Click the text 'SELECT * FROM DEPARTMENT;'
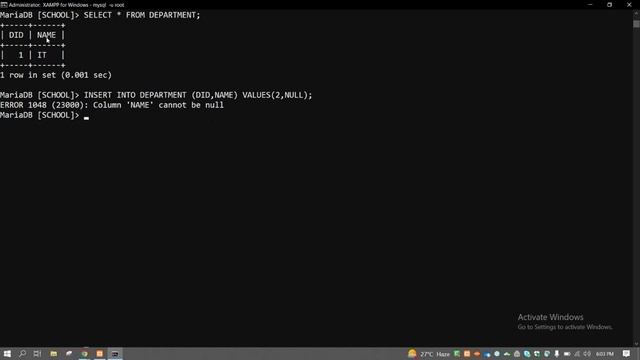Viewport: 640px width, 360px height. click(x=142, y=15)
